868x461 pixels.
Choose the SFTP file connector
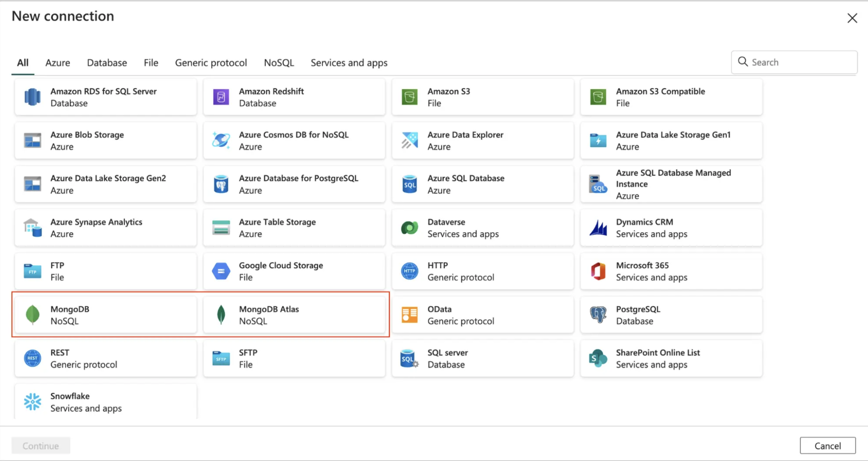tap(294, 358)
